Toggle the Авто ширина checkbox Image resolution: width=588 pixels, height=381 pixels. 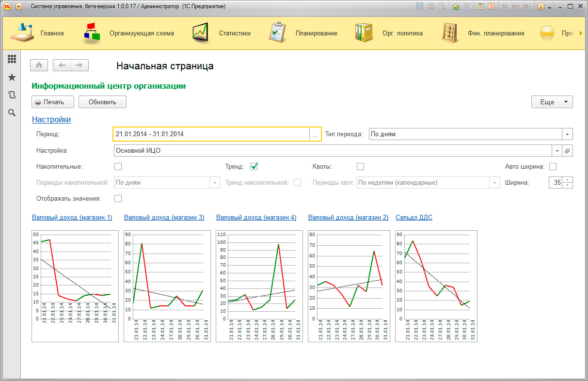553,167
